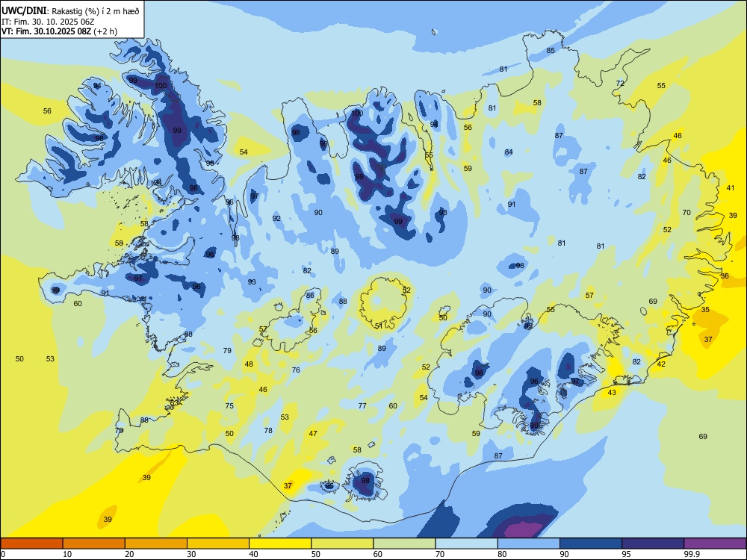Viewport: 747px width, 560px height.
Task: Choose the purple above-99.9 legend swatch
Action: pos(715,544)
